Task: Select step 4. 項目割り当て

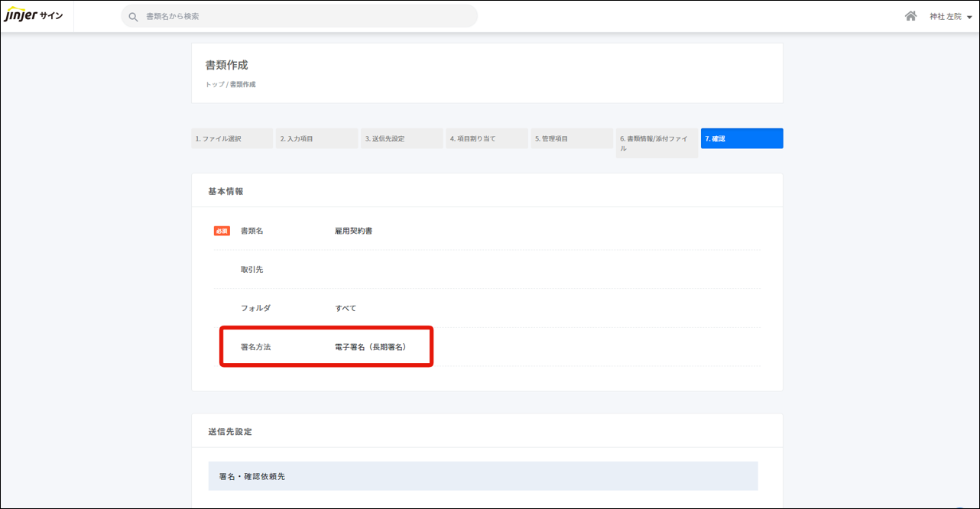Action: point(486,138)
